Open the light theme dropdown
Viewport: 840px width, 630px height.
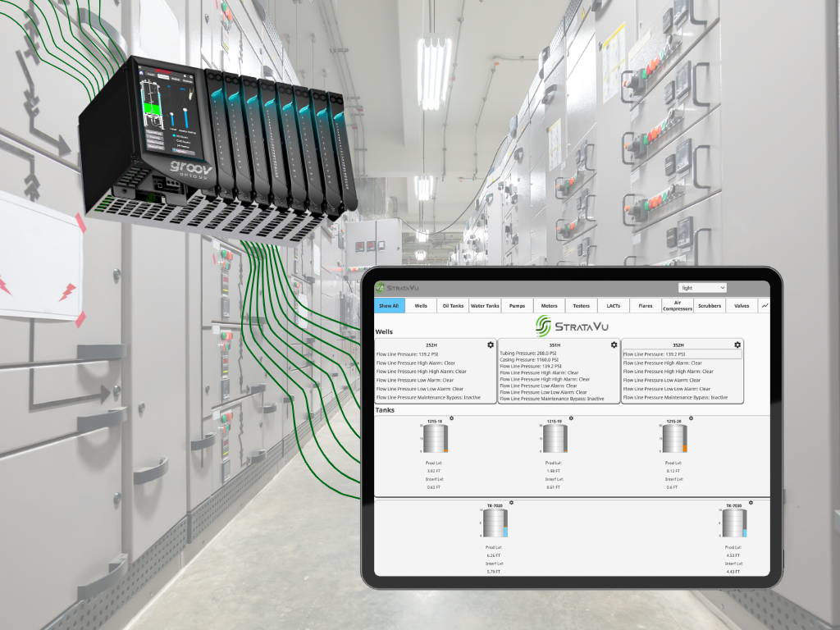point(702,287)
